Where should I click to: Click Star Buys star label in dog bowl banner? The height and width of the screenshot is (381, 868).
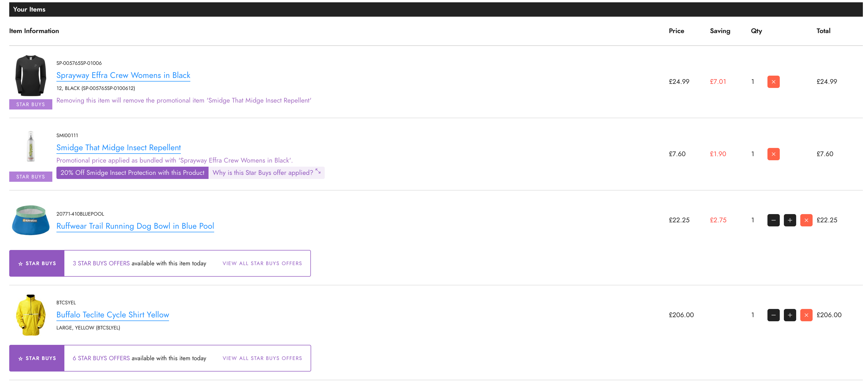[x=37, y=263]
